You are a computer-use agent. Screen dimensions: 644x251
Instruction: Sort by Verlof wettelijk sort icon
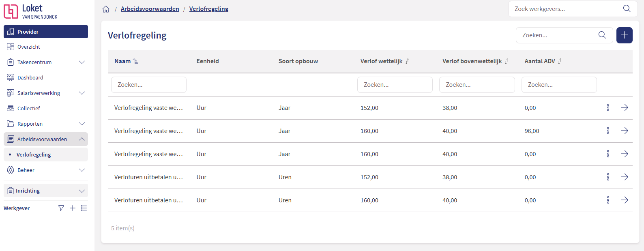pos(407,61)
